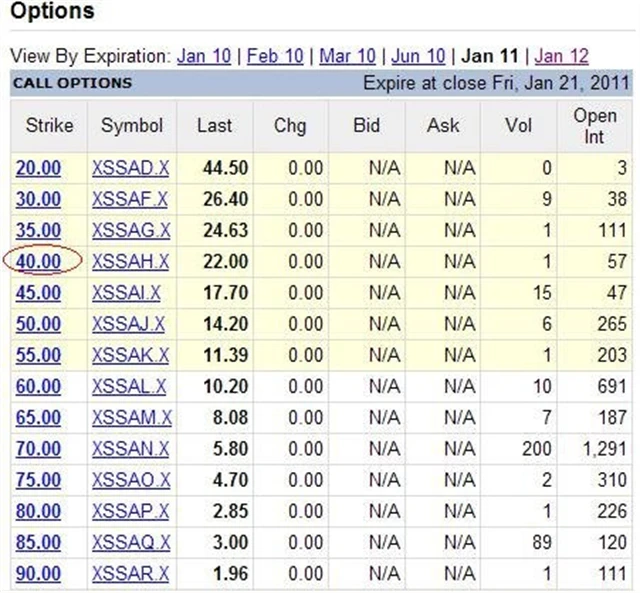Switch to Jan 10 expiration
Screen dimensions: 640x593
point(203,56)
